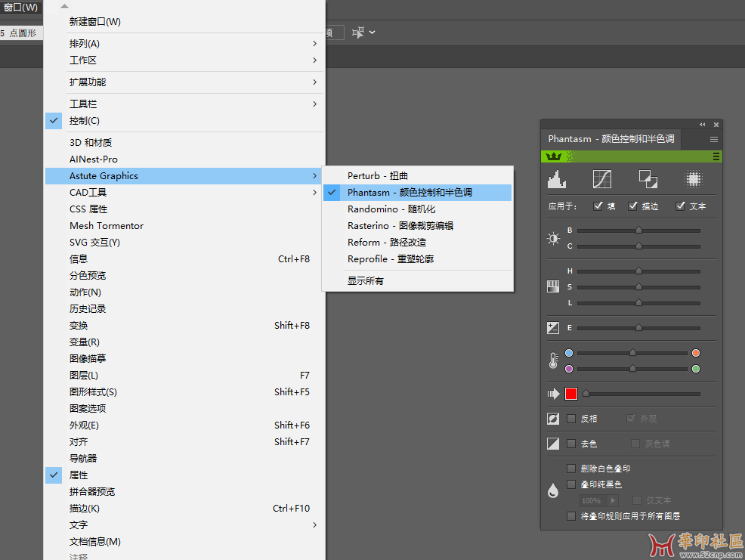The image size is (745, 560).
Task: Select Reform - 路径改造
Action: click(x=417, y=243)
